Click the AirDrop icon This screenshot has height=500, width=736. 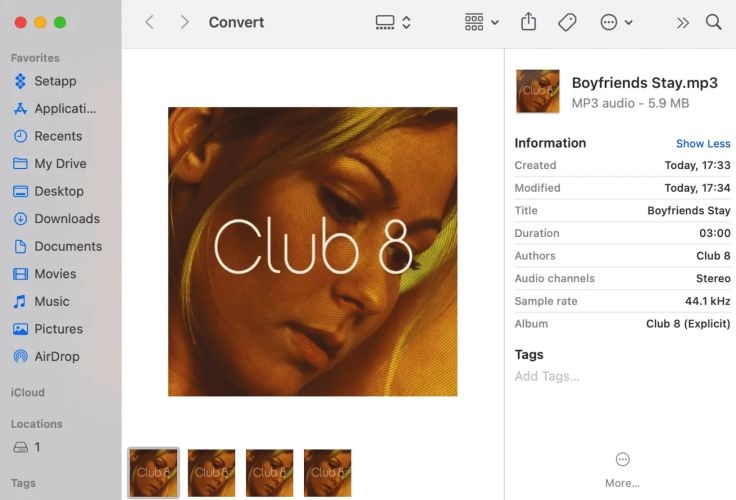[x=20, y=357]
